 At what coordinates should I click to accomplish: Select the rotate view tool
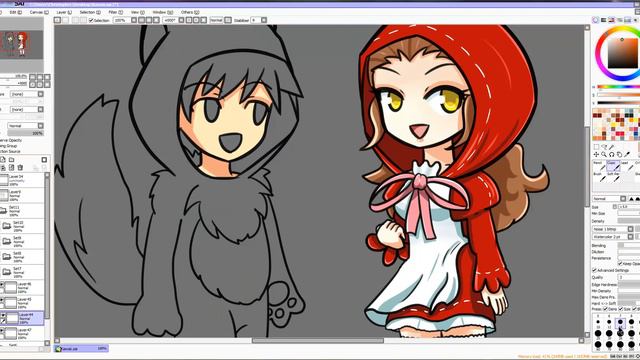(x=612, y=155)
